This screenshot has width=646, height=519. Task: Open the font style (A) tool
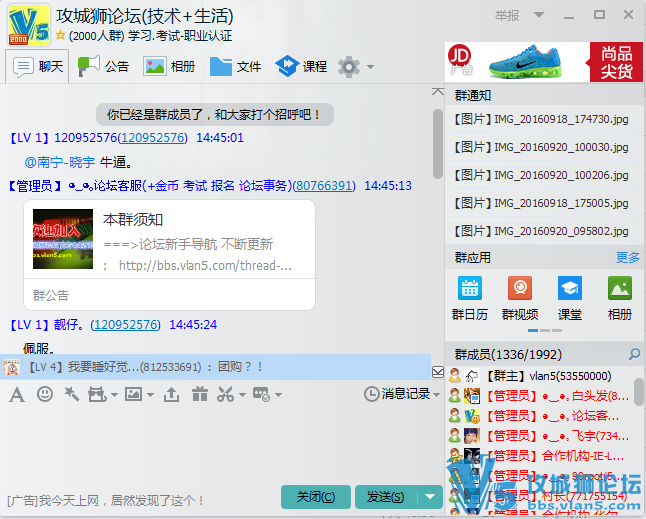click(17, 394)
